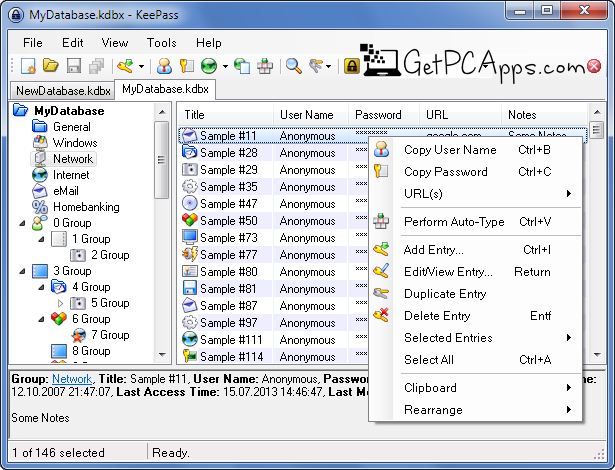
Task: Open the Help menu
Action: [209, 43]
